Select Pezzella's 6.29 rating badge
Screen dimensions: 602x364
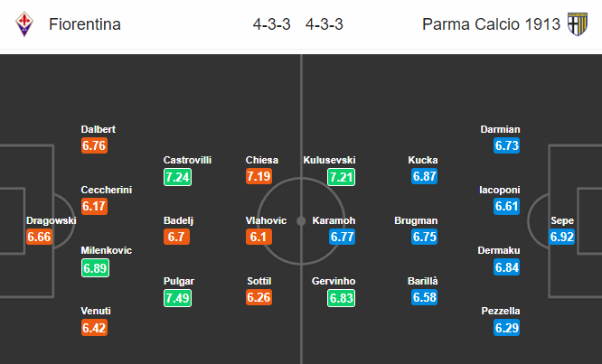(x=507, y=328)
